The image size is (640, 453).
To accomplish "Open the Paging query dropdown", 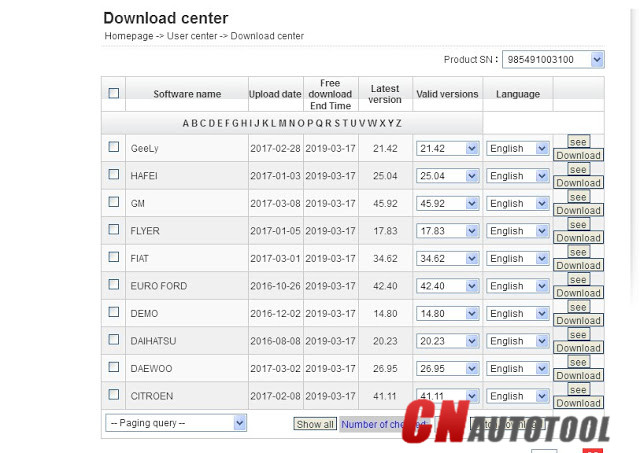I will [176, 423].
